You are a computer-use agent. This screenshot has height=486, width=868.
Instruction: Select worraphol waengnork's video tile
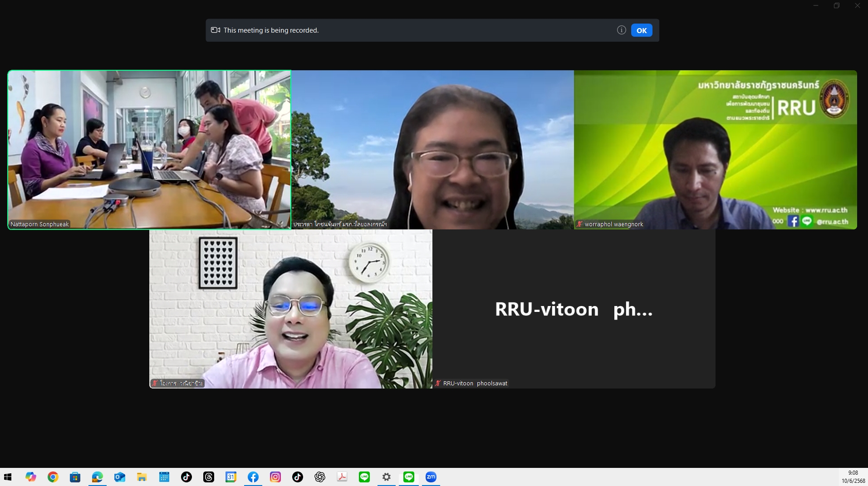(x=715, y=150)
